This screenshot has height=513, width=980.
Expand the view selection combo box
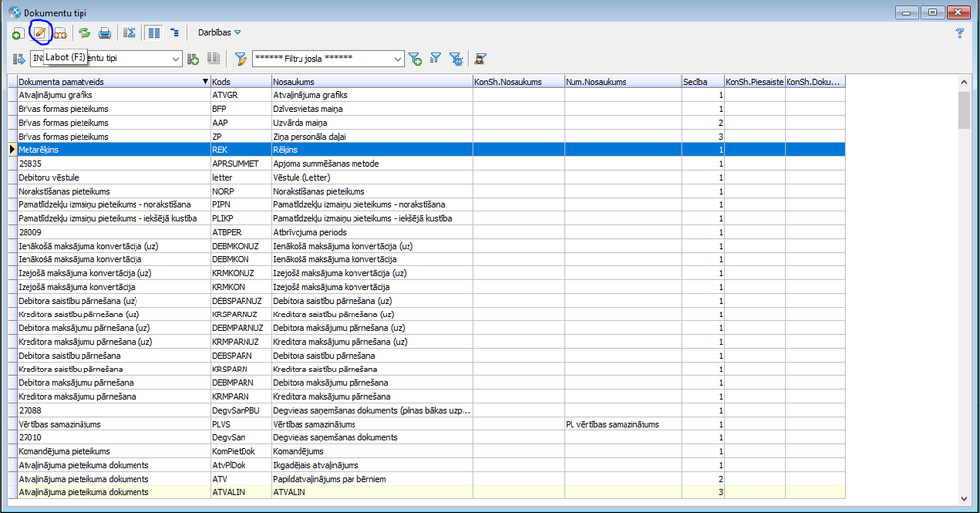pyautogui.click(x=176, y=59)
